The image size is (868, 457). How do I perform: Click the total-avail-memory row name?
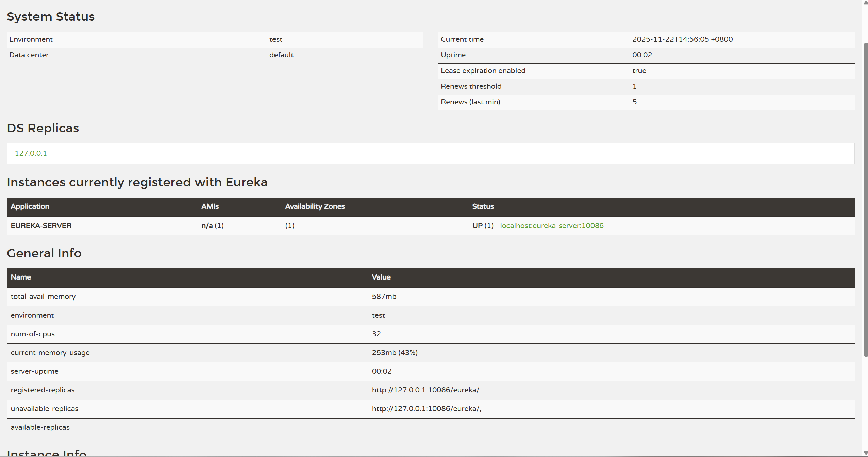tap(43, 297)
